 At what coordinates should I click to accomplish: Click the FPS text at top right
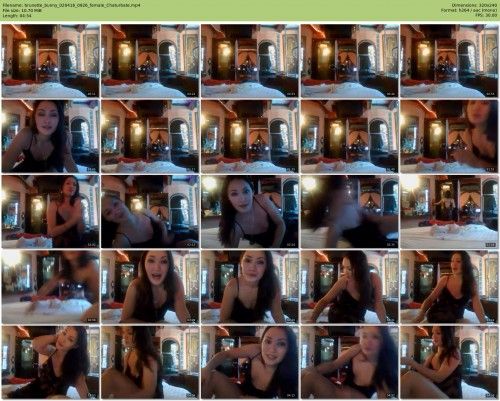pyautogui.click(x=487, y=15)
